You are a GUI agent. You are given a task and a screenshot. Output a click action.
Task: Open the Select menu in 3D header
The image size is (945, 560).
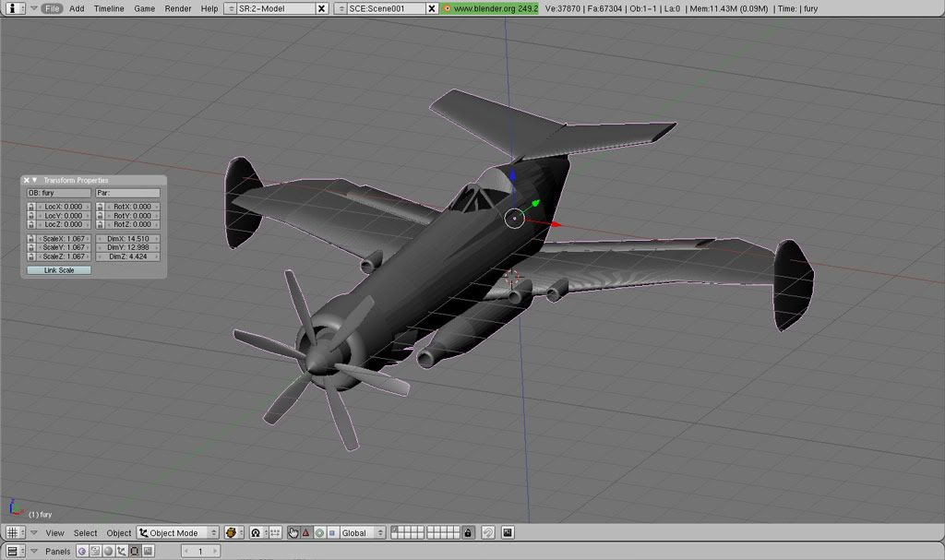[85, 533]
